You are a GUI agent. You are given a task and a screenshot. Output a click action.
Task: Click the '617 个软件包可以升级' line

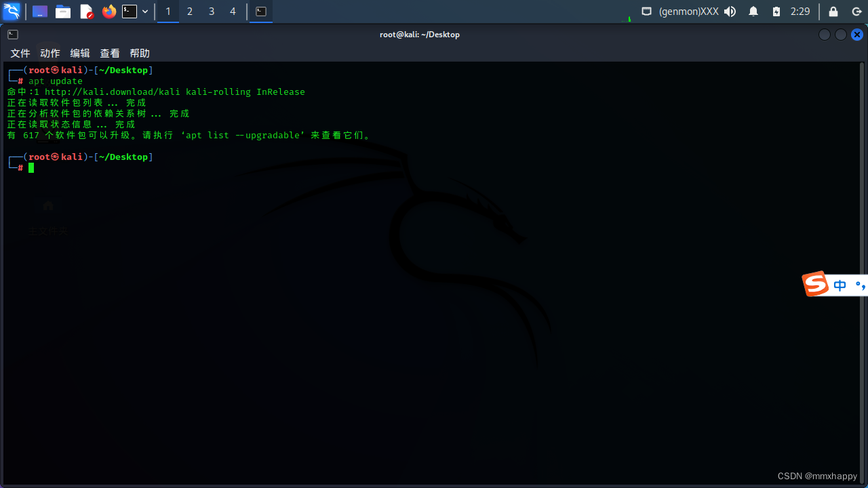(189, 136)
